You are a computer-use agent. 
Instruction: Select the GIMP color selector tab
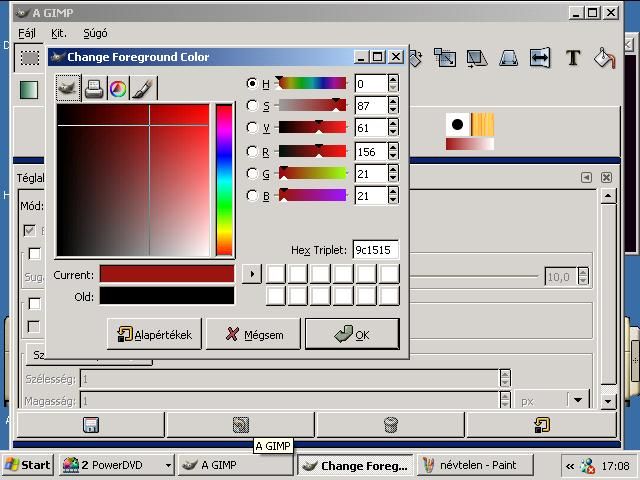coord(69,89)
